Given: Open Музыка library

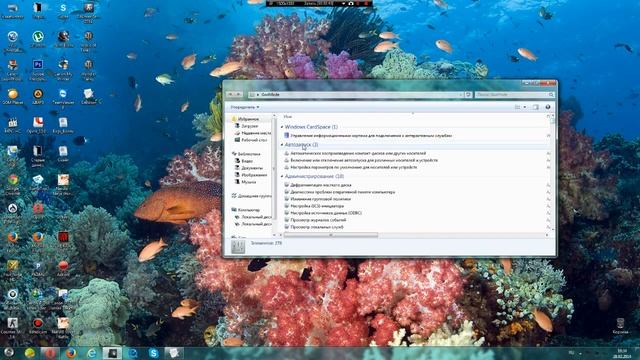Looking at the screenshot, I should point(246,182).
